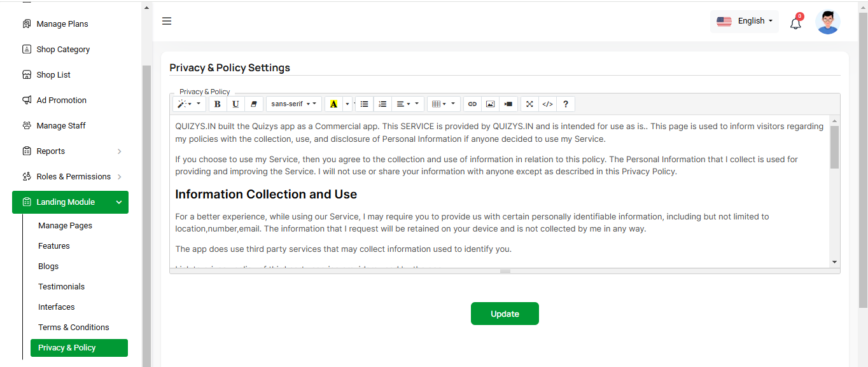Image resolution: width=868 pixels, height=367 pixels.
Task: Click the eraser remove font style icon
Action: pos(254,104)
